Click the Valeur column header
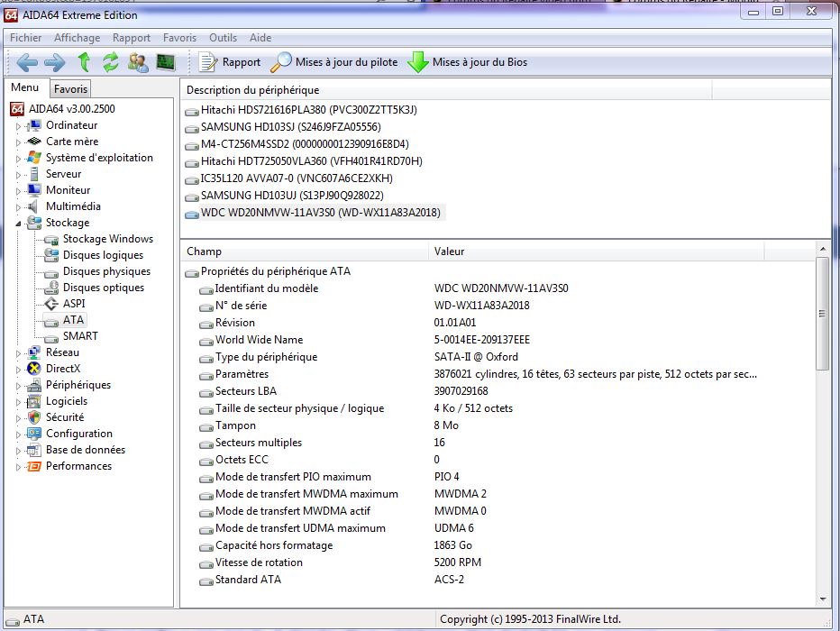The height and width of the screenshot is (631, 840). [449, 251]
